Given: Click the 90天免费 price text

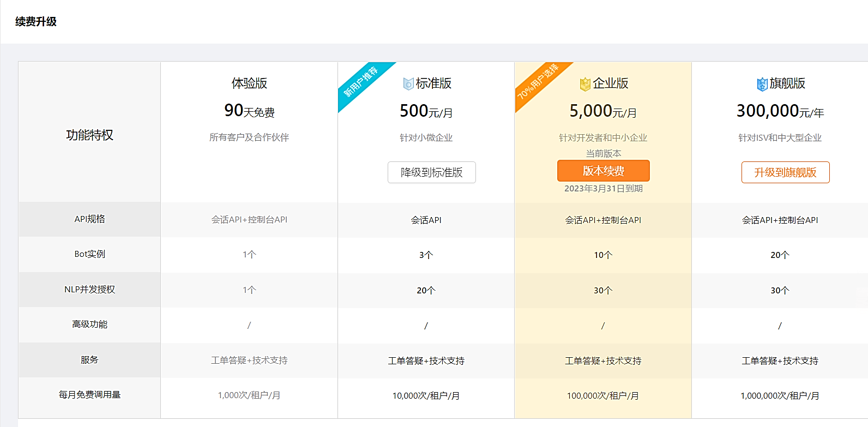Looking at the screenshot, I should click(249, 111).
